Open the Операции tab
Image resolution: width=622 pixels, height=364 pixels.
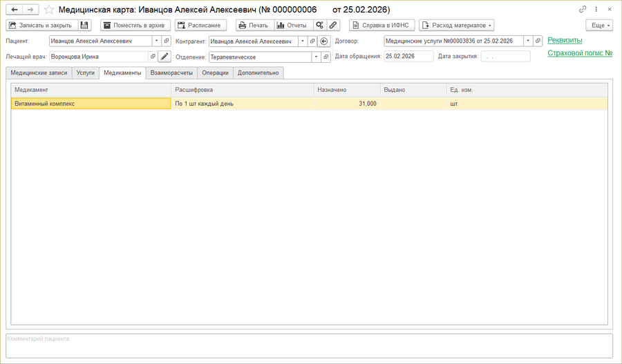[215, 73]
